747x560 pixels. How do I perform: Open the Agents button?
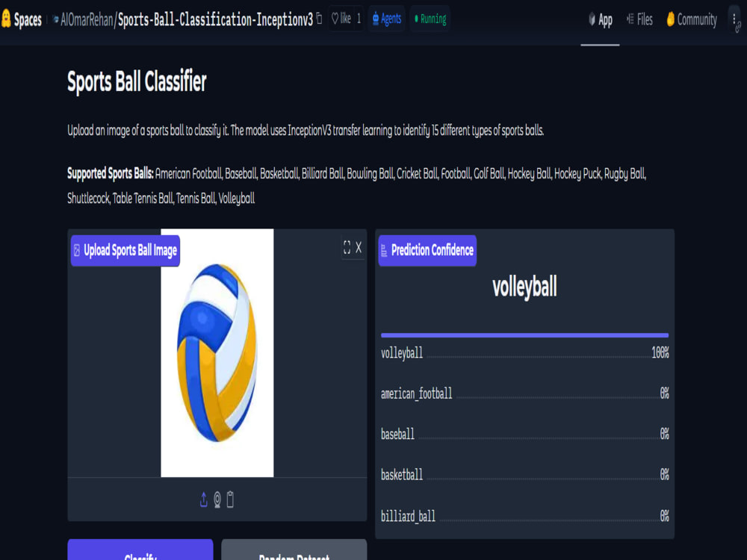[386, 19]
